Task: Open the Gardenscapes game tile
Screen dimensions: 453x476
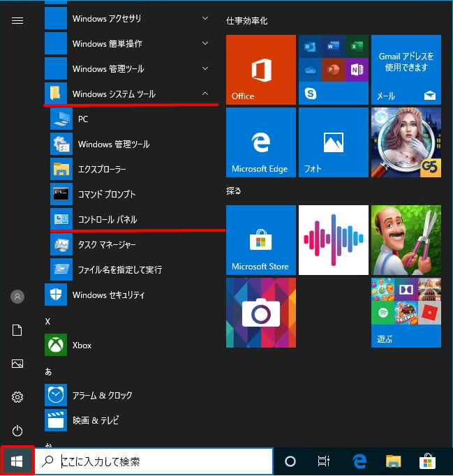Action: [406, 240]
